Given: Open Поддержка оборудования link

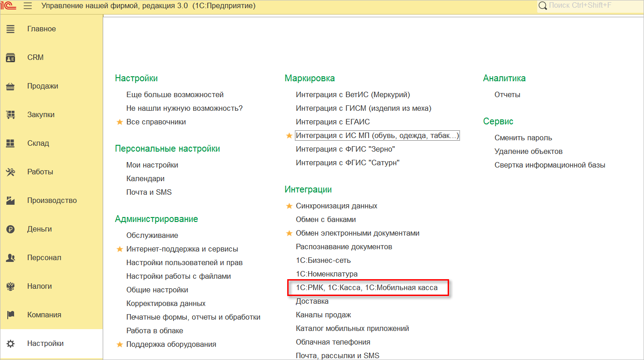Looking at the screenshot, I should (171, 345).
